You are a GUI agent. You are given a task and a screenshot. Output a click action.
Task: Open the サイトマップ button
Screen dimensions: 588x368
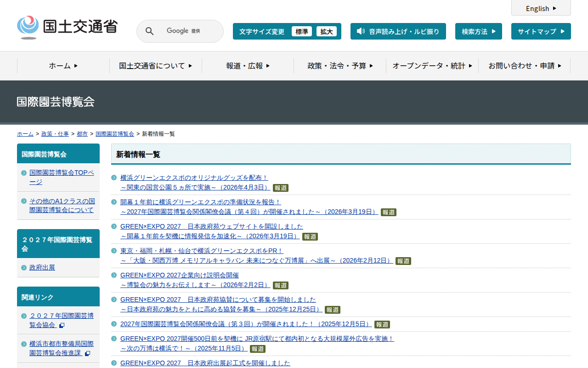pos(541,31)
